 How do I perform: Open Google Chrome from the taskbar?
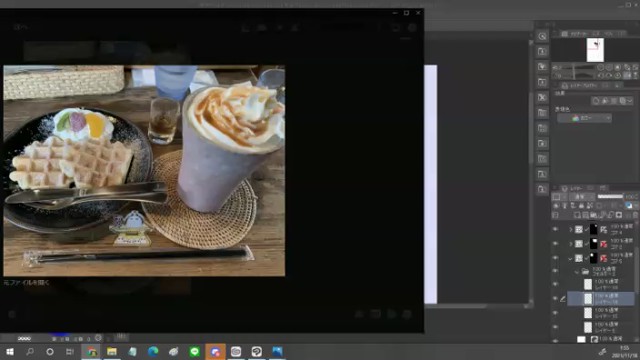point(91,351)
